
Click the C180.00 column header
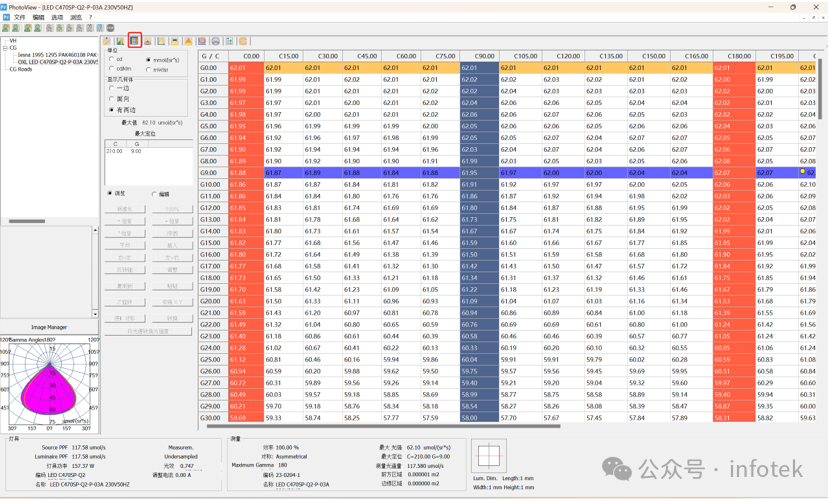click(734, 56)
